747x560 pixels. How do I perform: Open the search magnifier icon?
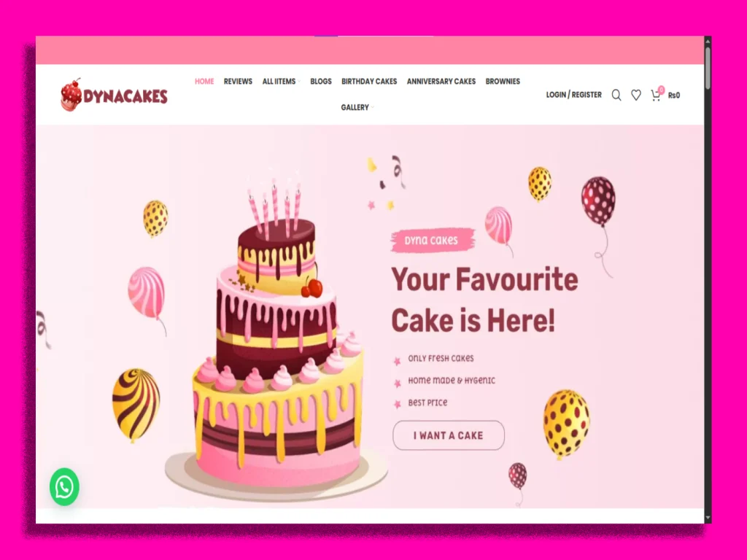(x=616, y=96)
